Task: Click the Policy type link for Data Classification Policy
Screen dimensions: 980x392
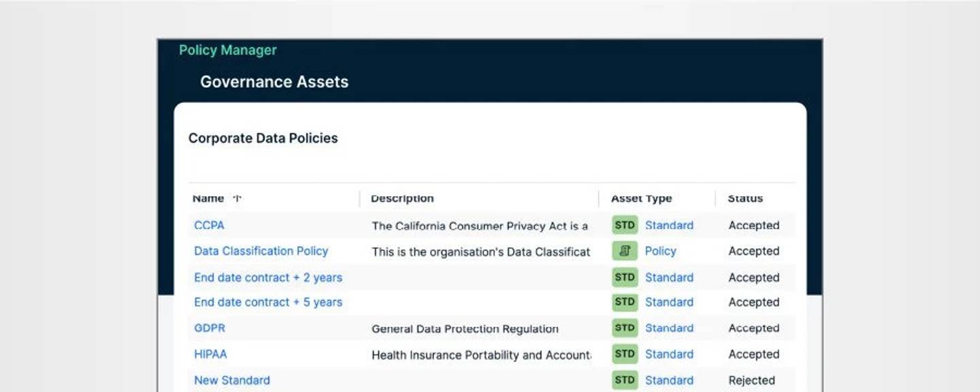Action: point(661,251)
